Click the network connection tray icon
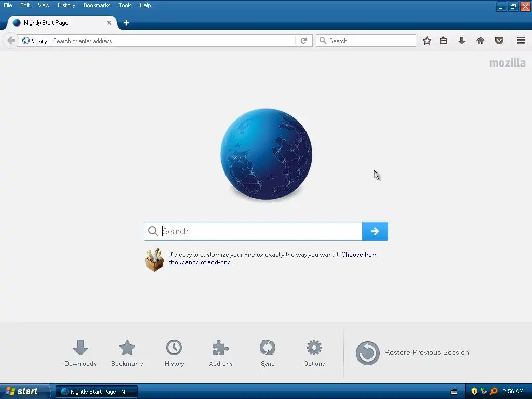532x399 pixels. coord(484,391)
